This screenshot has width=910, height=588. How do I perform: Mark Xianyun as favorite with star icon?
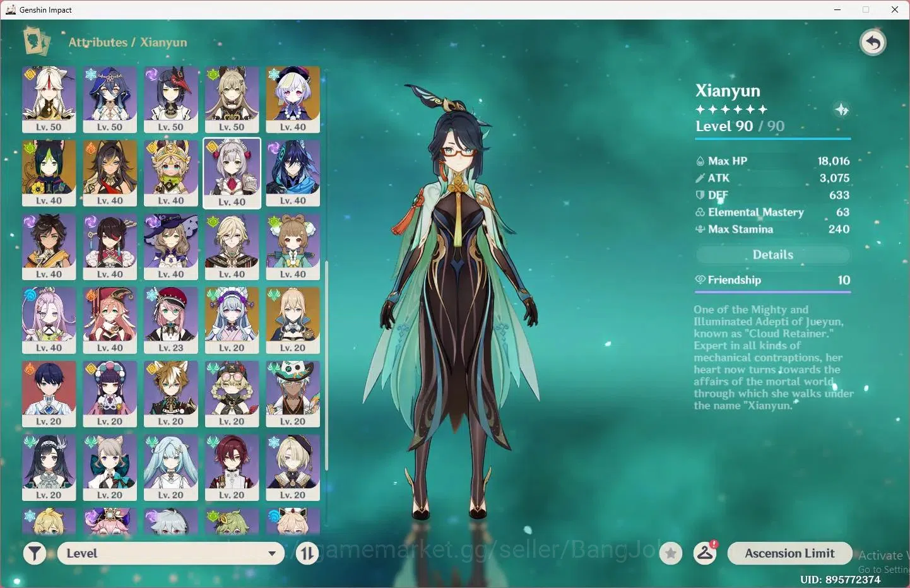click(x=671, y=554)
